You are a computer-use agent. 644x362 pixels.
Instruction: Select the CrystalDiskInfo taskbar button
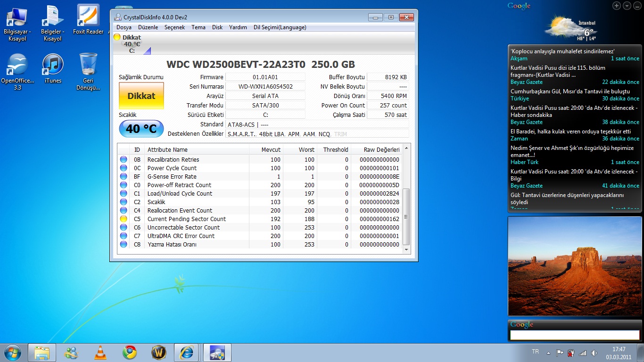pos(216,353)
